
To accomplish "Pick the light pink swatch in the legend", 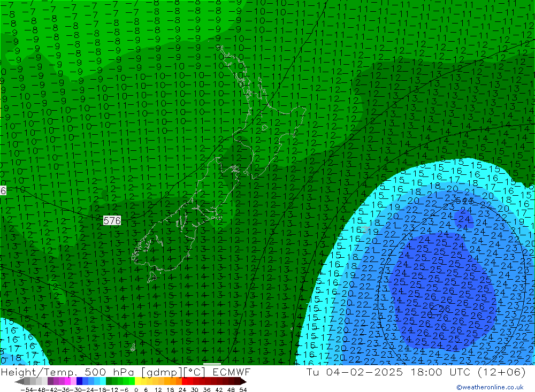I will 73,381.
